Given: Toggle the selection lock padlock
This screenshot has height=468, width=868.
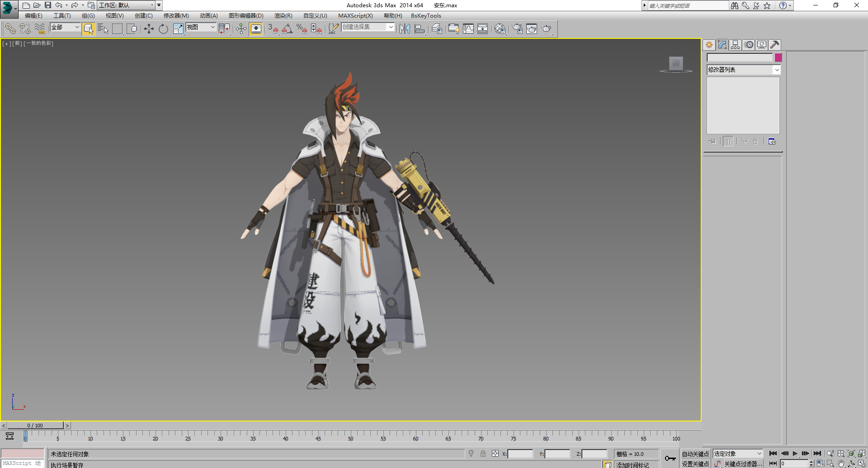Looking at the screenshot, I should click(483, 454).
